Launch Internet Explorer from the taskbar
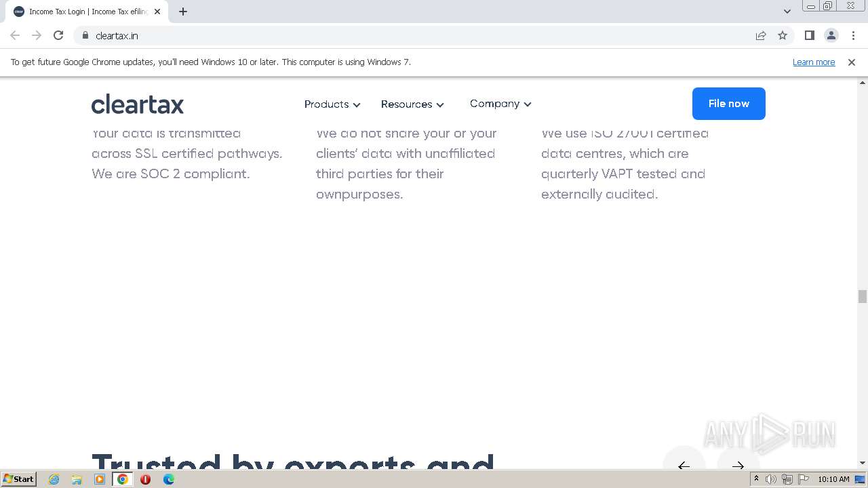 54,479
